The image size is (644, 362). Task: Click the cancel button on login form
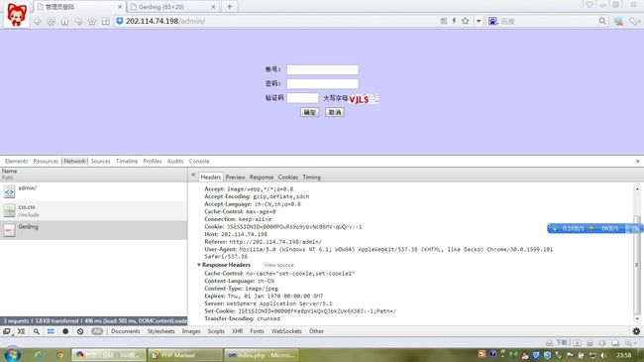pyautogui.click(x=335, y=112)
